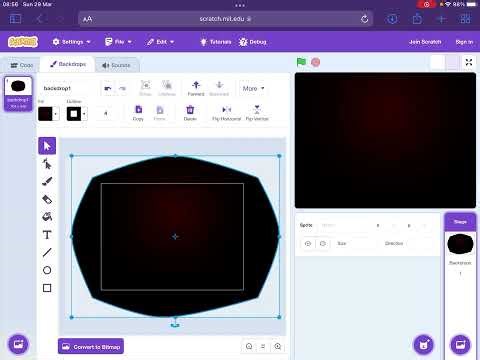This screenshot has width=480, height=360.
Task: Select the Eraser tool
Action: (x=47, y=199)
